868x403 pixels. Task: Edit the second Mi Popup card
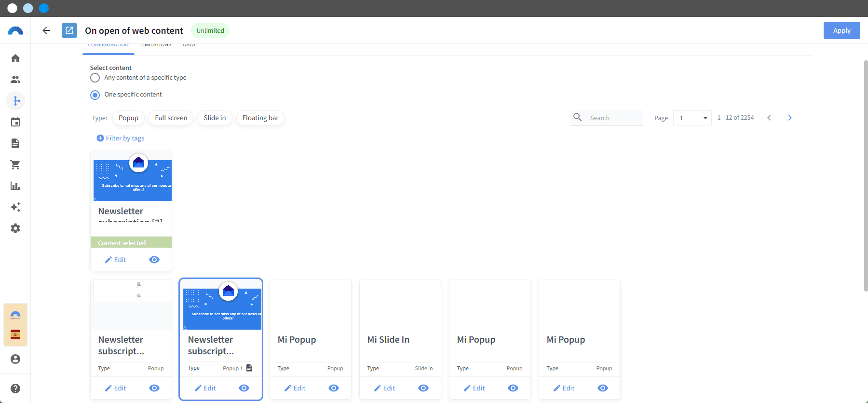pyautogui.click(x=475, y=388)
